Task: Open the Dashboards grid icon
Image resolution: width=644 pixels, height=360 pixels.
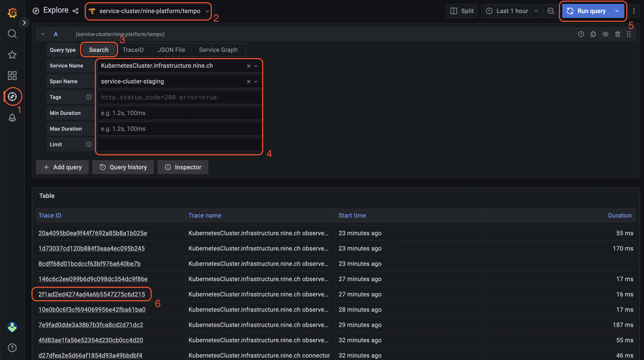Action: coord(12,75)
